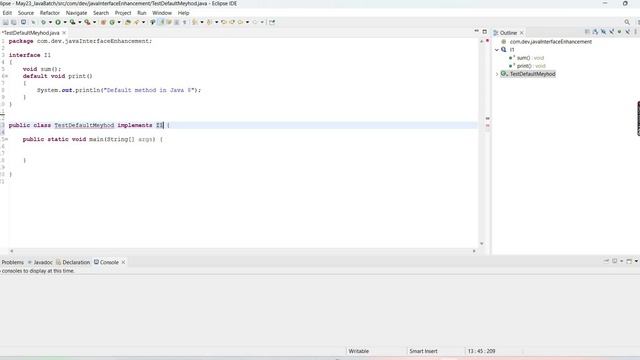Click the External Tools run icon
Image resolution: width=640 pixels, height=360 pixels.
pyautogui.click(x=87, y=22)
